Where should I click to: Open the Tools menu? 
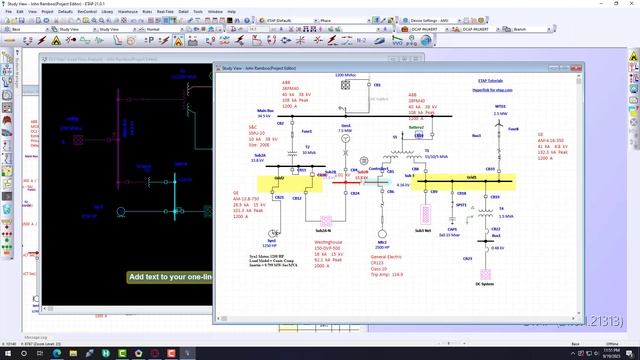click(x=198, y=12)
